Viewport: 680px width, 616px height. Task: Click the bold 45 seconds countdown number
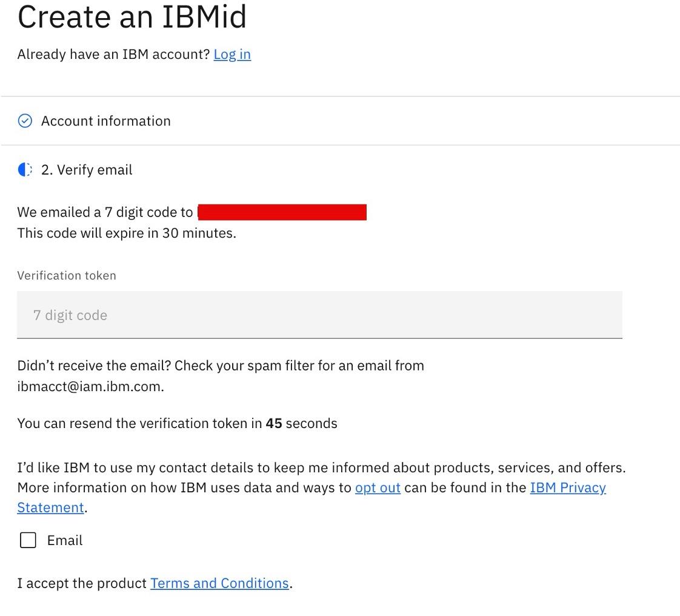273,423
